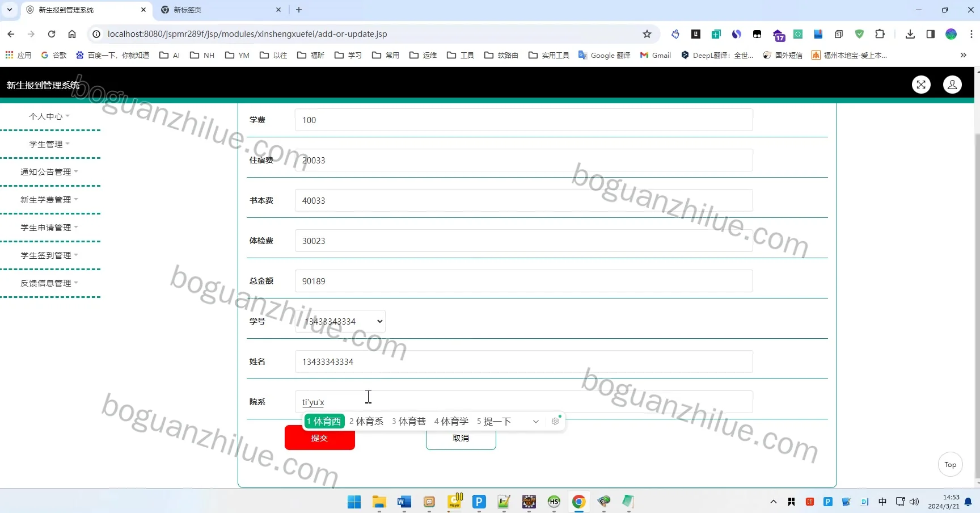Click the 中 input language indicator
This screenshot has height=513, width=980.
tap(882, 502)
